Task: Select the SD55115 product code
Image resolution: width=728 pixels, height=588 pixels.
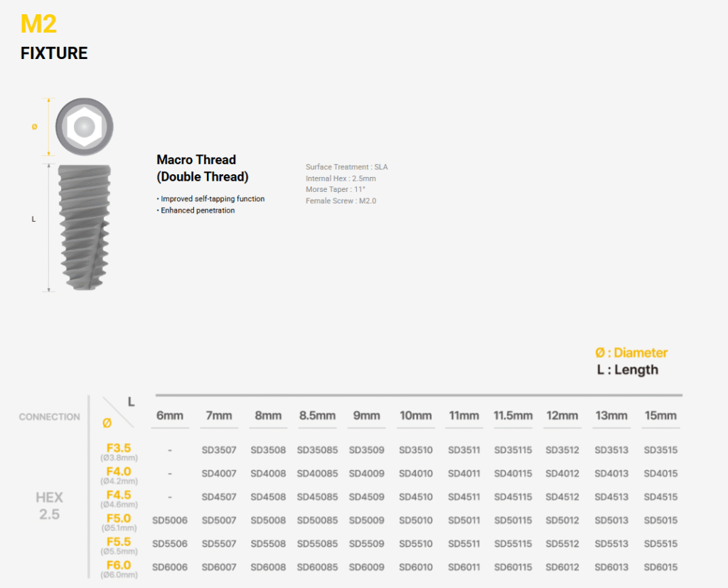Action: (x=513, y=544)
